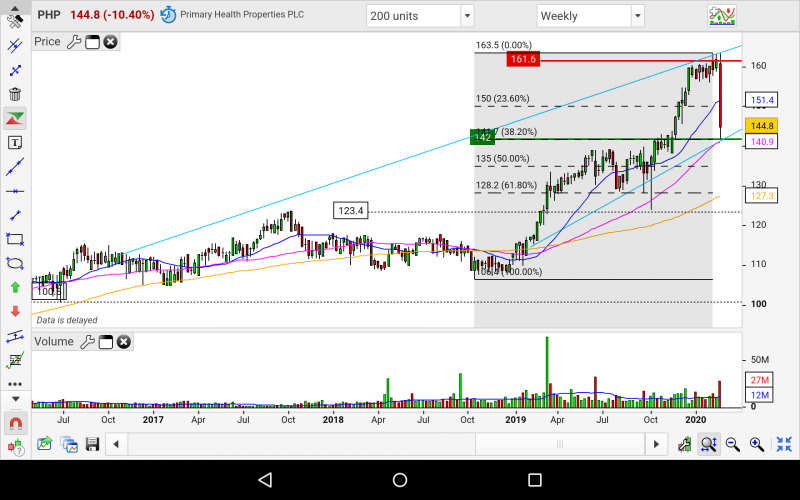Click the PHP ticker symbol

[x=48, y=16]
